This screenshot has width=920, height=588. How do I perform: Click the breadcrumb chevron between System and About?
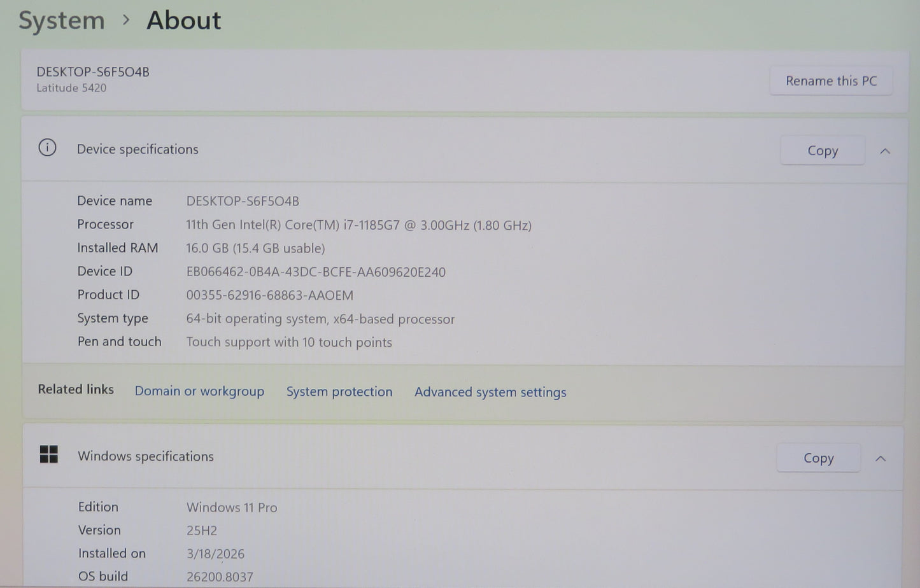tap(127, 21)
